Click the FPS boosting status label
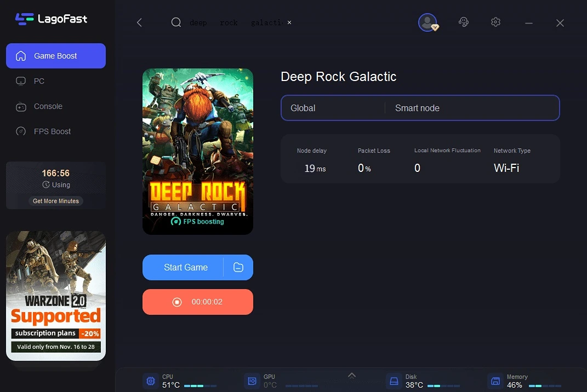 click(x=198, y=221)
